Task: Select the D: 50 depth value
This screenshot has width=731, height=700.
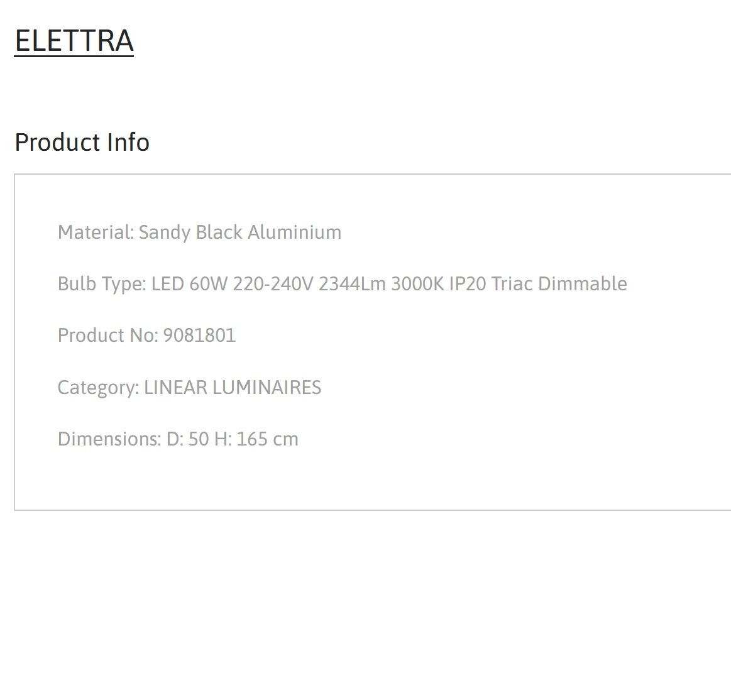Action: pyautogui.click(x=187, y=439)
